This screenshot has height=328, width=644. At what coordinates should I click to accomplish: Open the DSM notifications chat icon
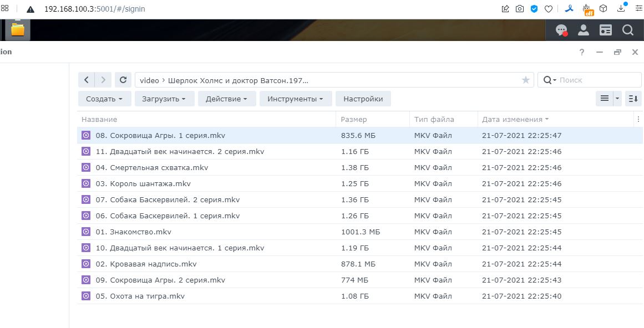[x=561, y=30]
